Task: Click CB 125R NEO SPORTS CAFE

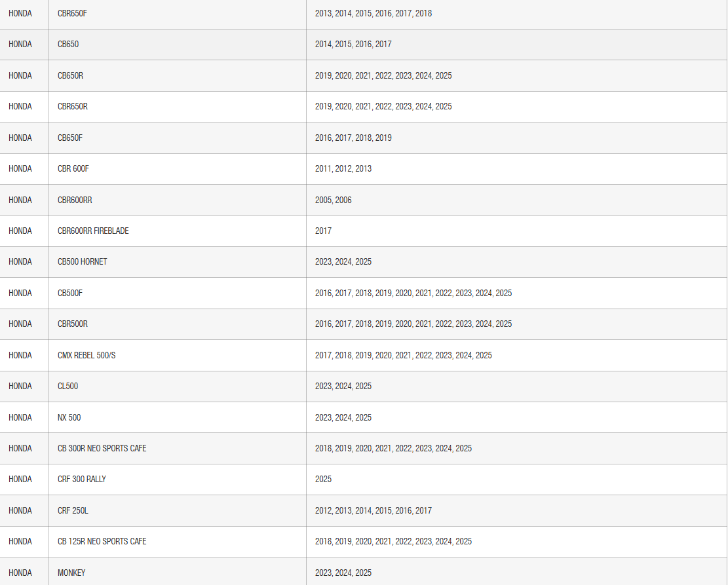Action: [102, 541]
